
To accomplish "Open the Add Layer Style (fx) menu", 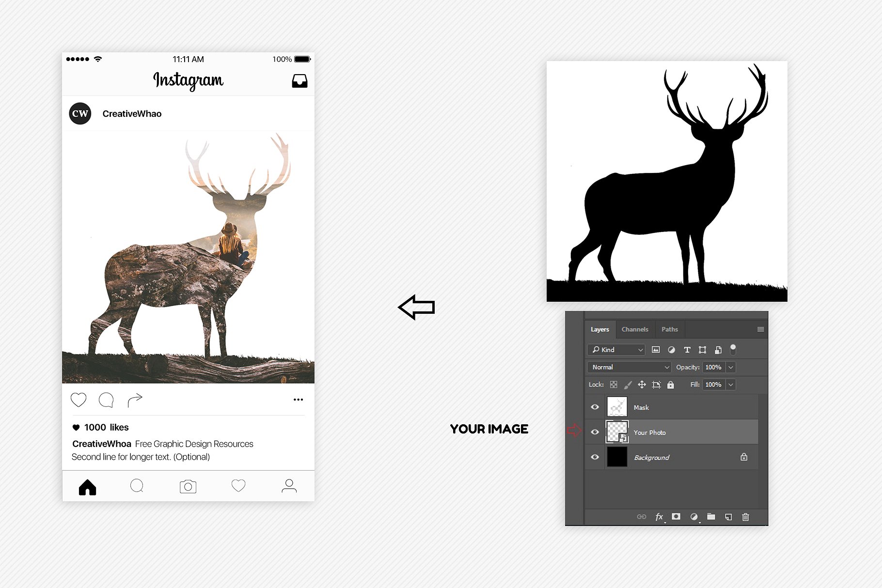I will tap(659, 517).
